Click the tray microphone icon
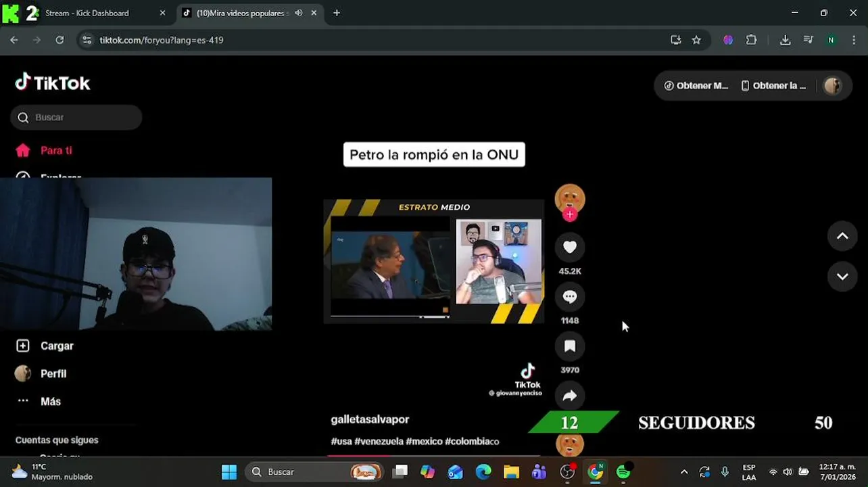The image size is (868, 487). point(725,471)
